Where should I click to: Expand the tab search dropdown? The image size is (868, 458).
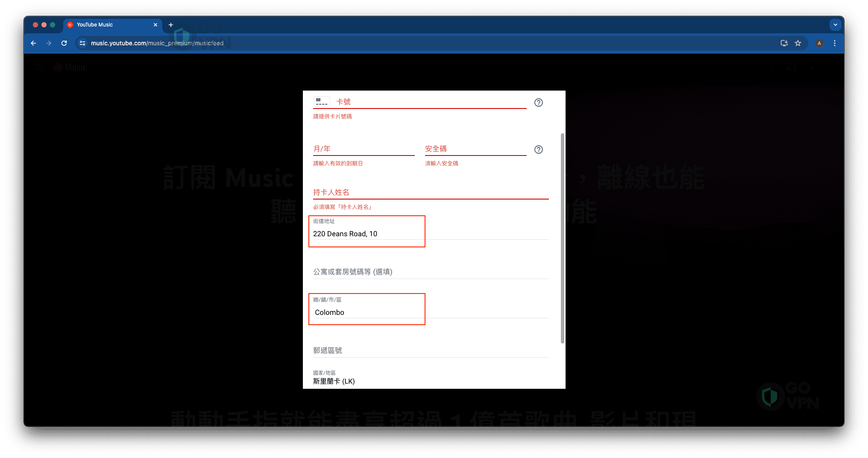[x=836, y=25]
